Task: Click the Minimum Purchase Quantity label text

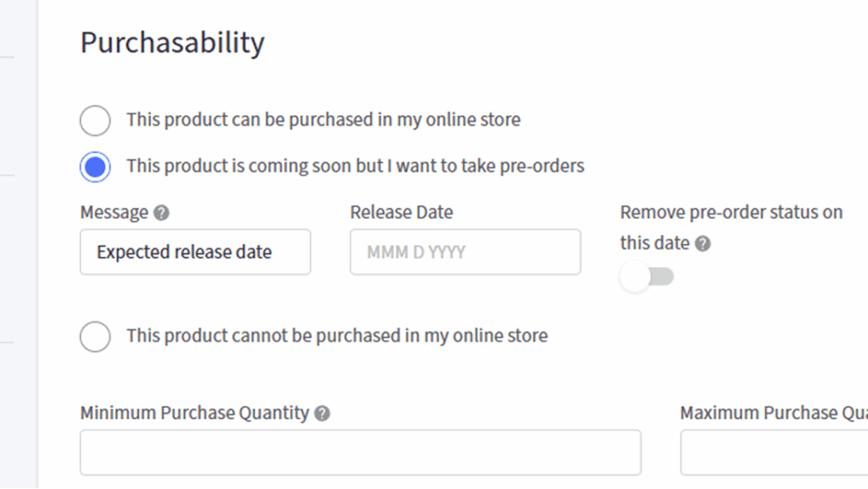Action: pos(194,414)
